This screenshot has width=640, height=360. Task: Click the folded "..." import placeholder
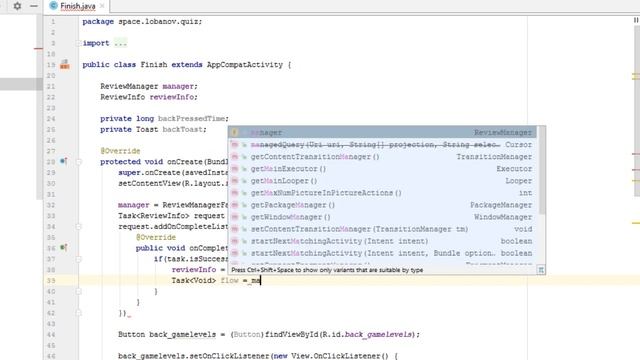tap(120, 43)
